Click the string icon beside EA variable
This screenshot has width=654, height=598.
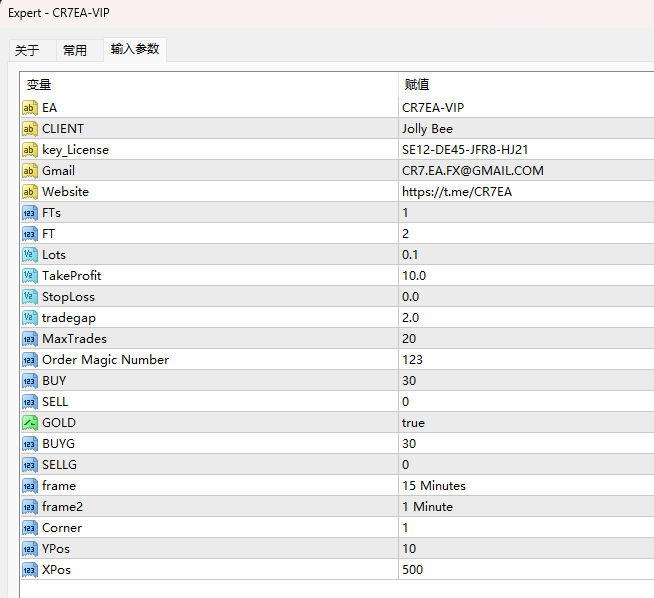(30, 108)
